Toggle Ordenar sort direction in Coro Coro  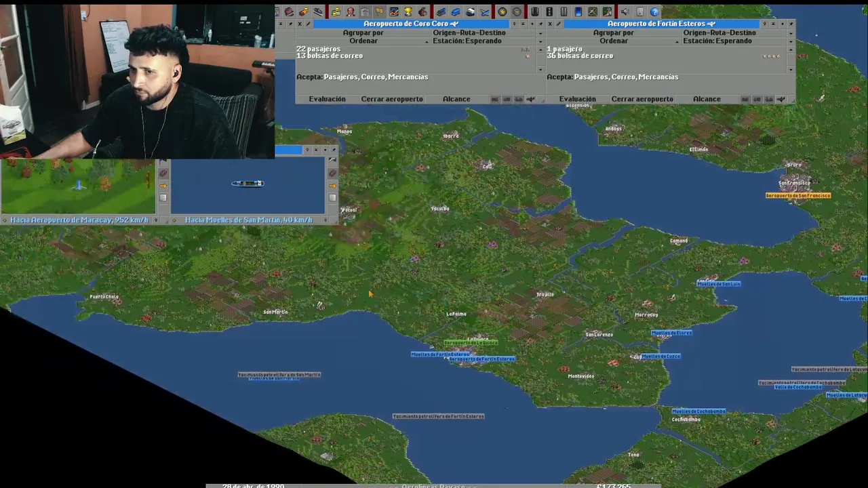tap(363, 41)
